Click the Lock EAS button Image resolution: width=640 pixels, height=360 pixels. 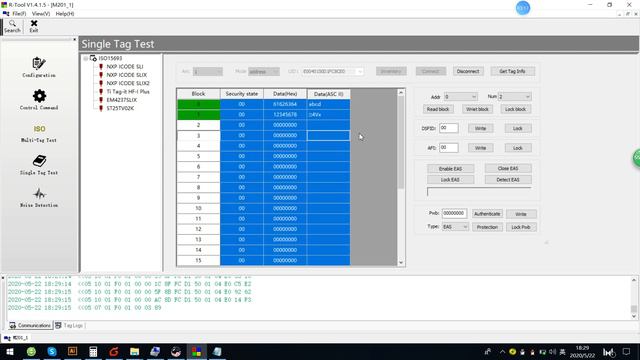pyautogui.click(x=451, y=180)
